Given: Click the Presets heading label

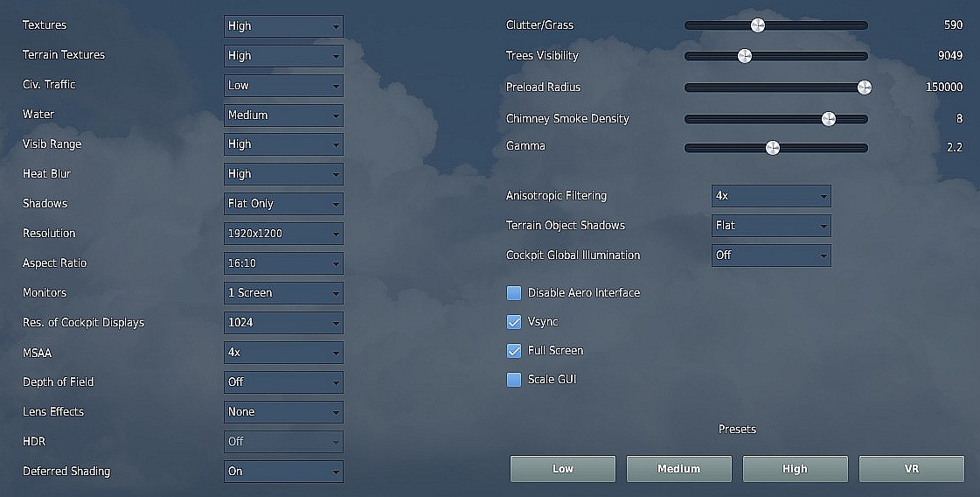Looking at the screenshot, I should click(x=737, y=430).
